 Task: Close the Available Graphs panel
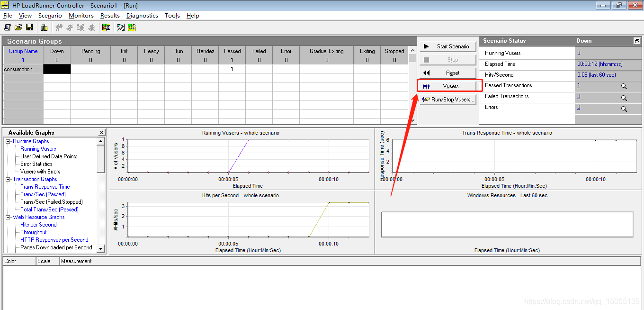102,133
